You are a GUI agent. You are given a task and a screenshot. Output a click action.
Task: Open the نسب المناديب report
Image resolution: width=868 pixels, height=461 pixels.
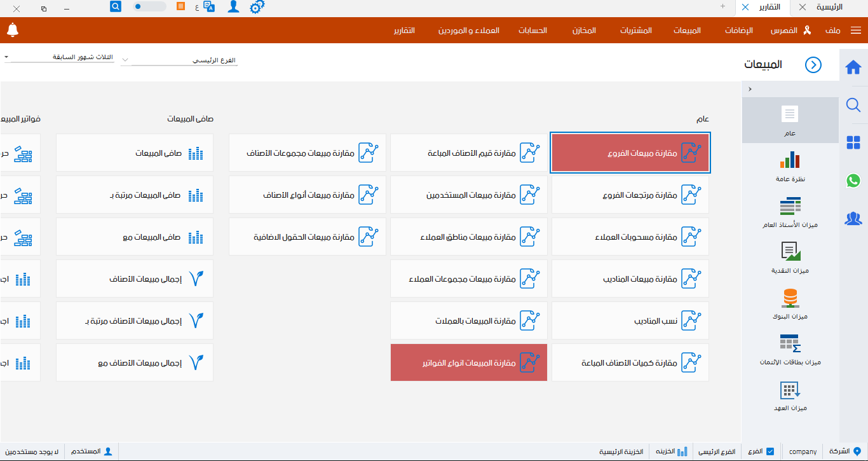(x=630, y=320)
